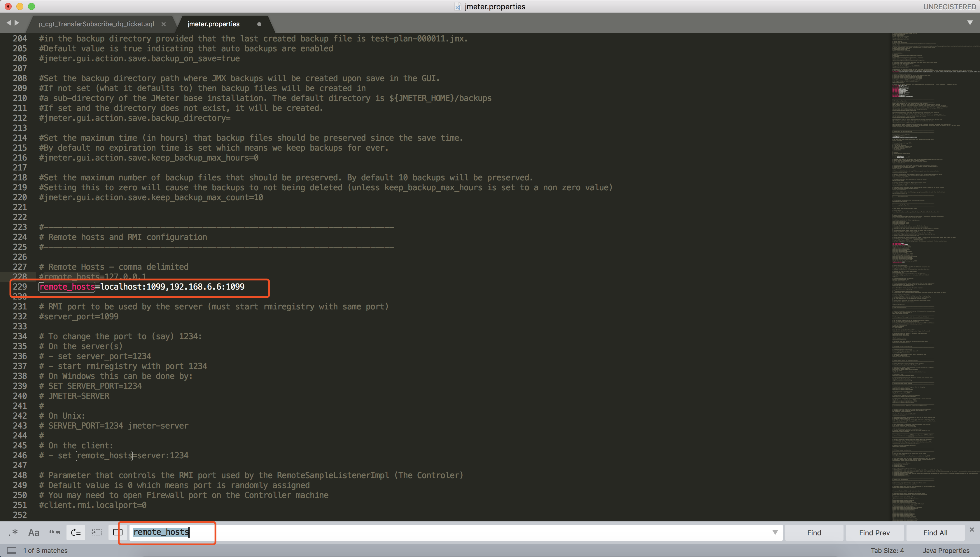This screenshot has width=980, height=557.
Task: Toggle regular expression search option
Action: 13,532
